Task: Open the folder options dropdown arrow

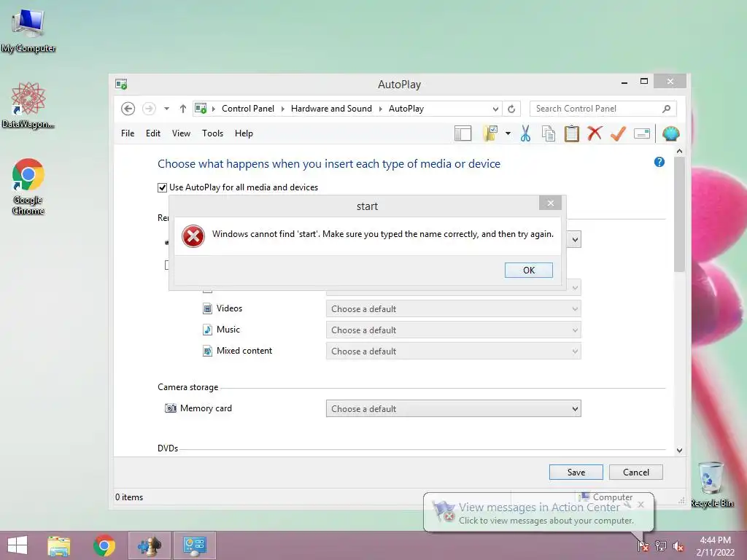Action: point(508,134)
